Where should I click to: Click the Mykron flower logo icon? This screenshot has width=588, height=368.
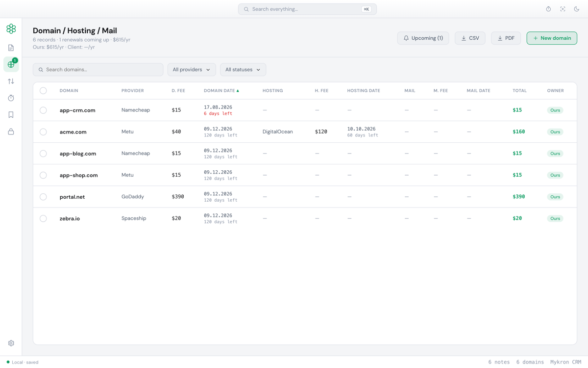coord(11,28)
